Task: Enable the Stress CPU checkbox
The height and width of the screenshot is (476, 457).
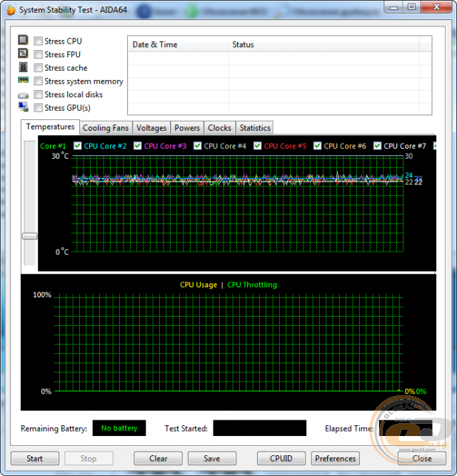Action: coord(39,41)
